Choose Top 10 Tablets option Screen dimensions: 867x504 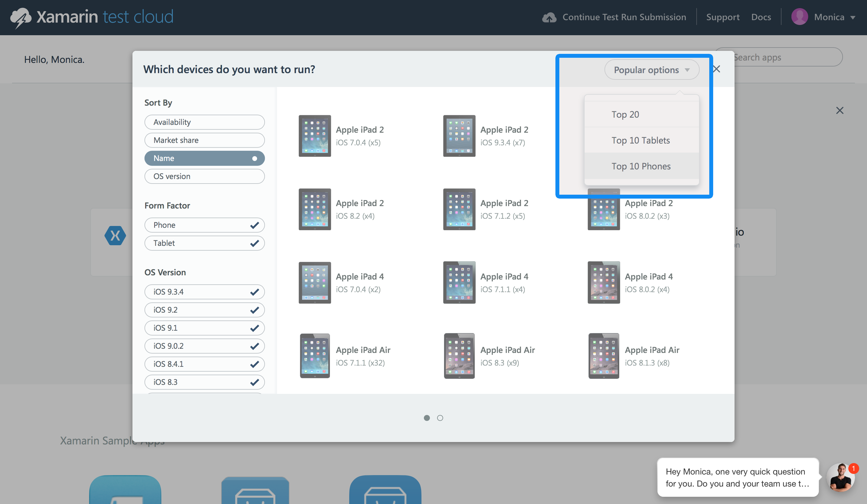(x=642, y=140)
